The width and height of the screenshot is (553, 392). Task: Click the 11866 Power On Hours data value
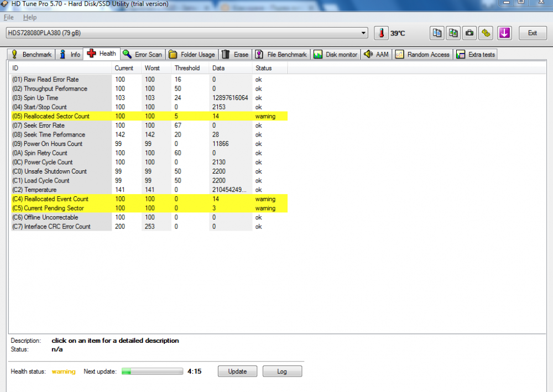[221, 144]
